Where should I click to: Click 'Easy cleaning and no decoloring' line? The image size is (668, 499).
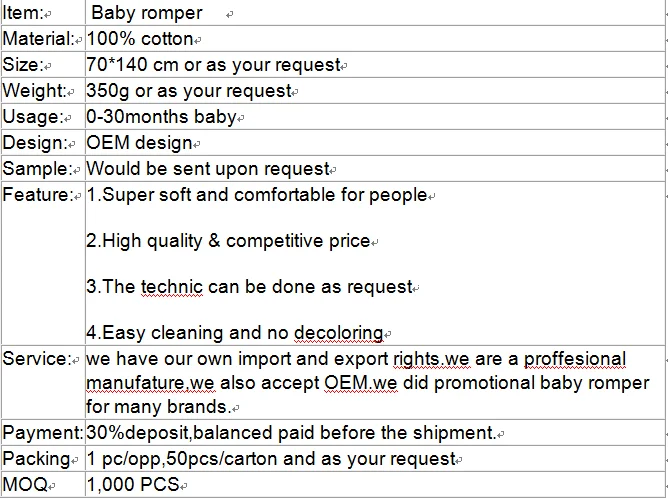[235, 333]
